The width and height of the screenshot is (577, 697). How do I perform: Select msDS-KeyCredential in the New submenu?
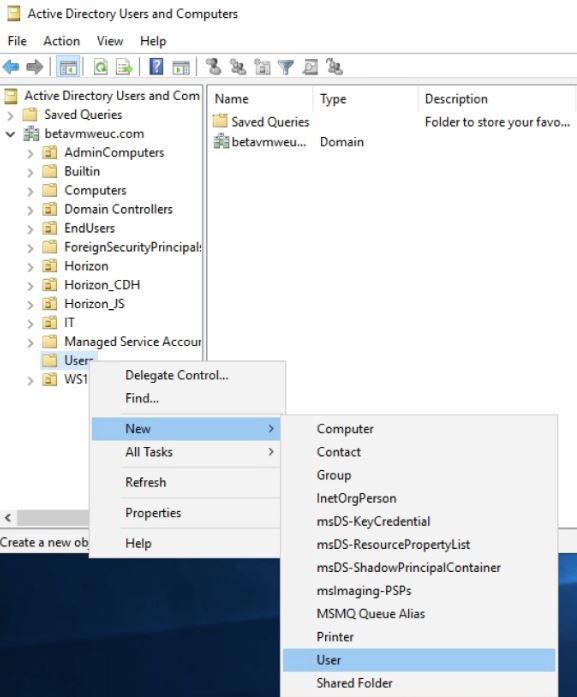[x=419, y=521]
